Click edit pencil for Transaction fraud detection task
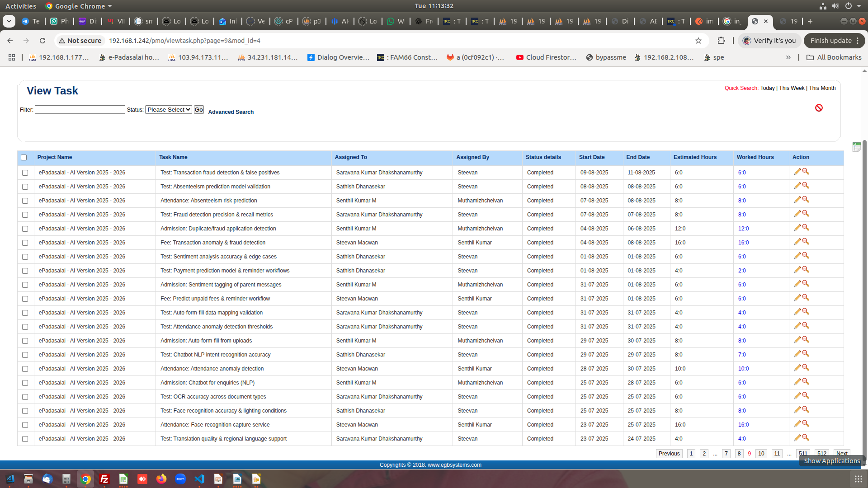The image size is (868, 488). pos(797,172)
